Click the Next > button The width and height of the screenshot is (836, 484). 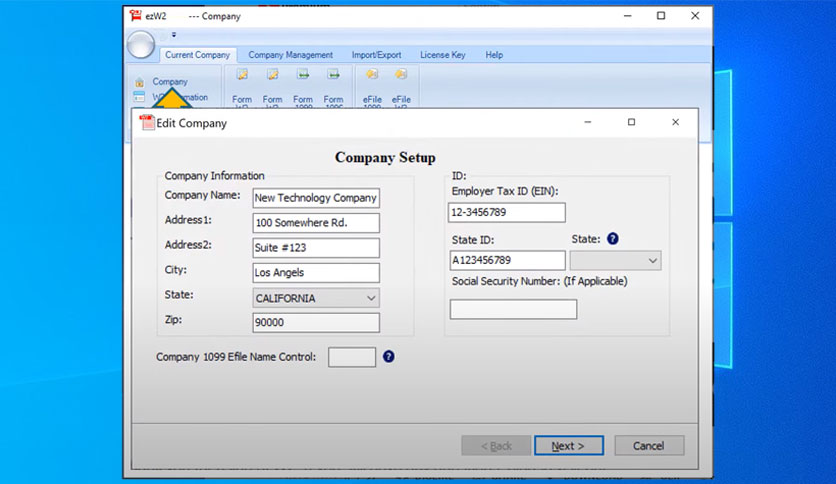coord(569,446)
